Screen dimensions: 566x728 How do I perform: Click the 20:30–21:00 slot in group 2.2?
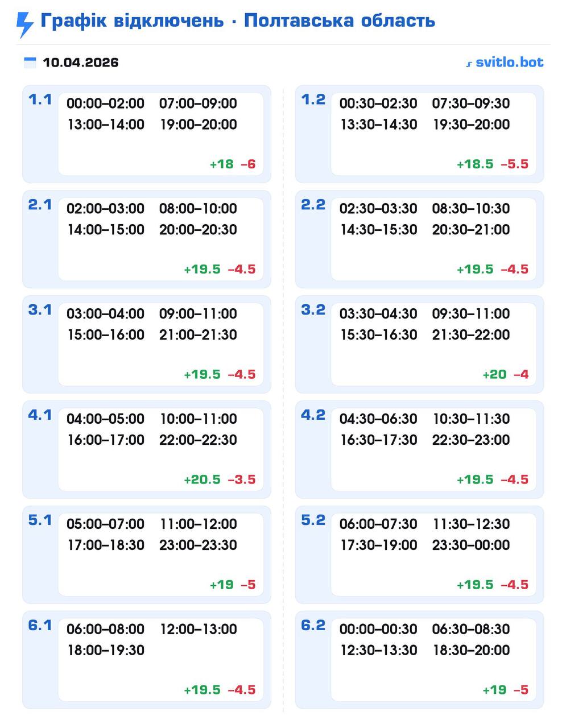471,230
